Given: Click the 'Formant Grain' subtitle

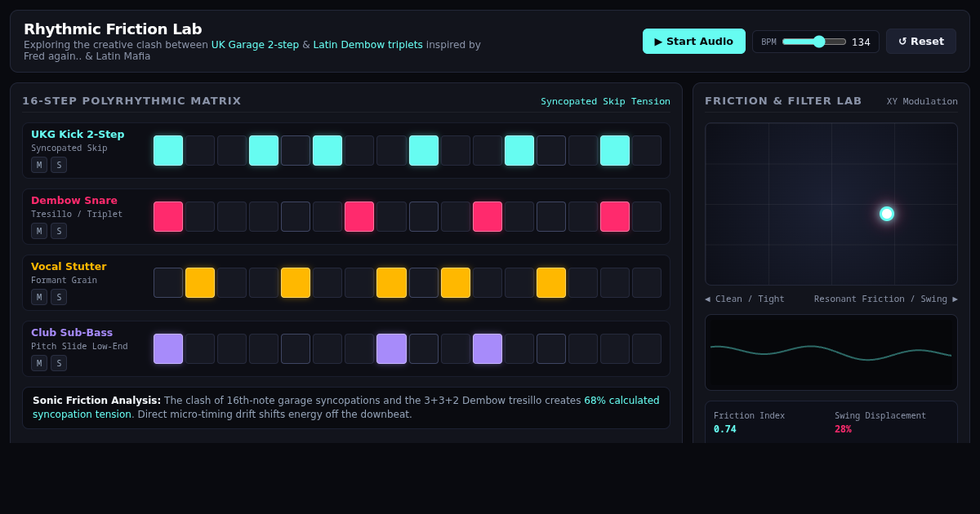Looking at the screenshot, I should [x=64, y=281].
